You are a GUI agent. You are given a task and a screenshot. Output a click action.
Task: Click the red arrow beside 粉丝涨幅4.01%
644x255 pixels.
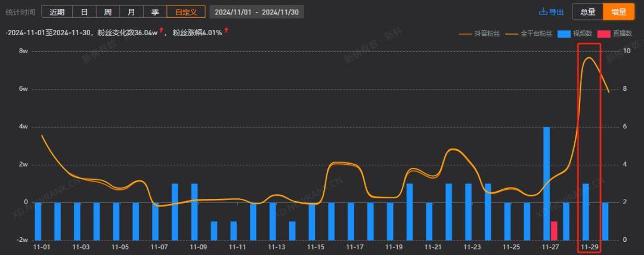[226, 31]
